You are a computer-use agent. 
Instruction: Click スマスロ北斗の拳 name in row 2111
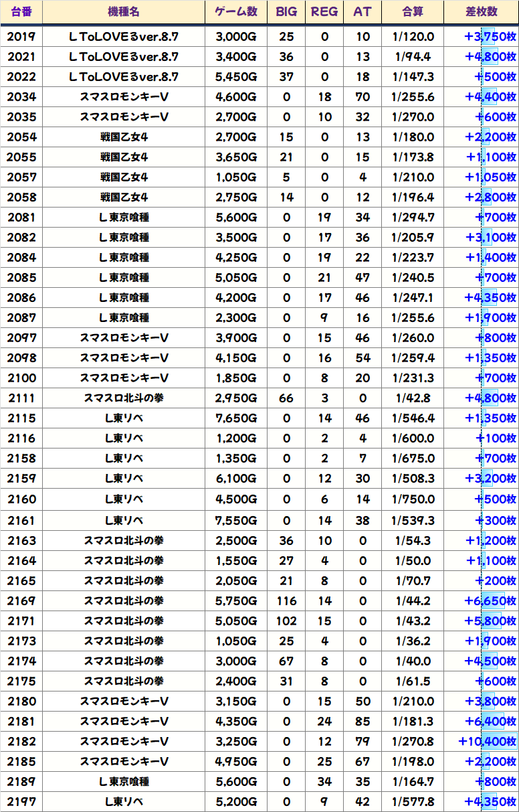[x=124, y=398]
